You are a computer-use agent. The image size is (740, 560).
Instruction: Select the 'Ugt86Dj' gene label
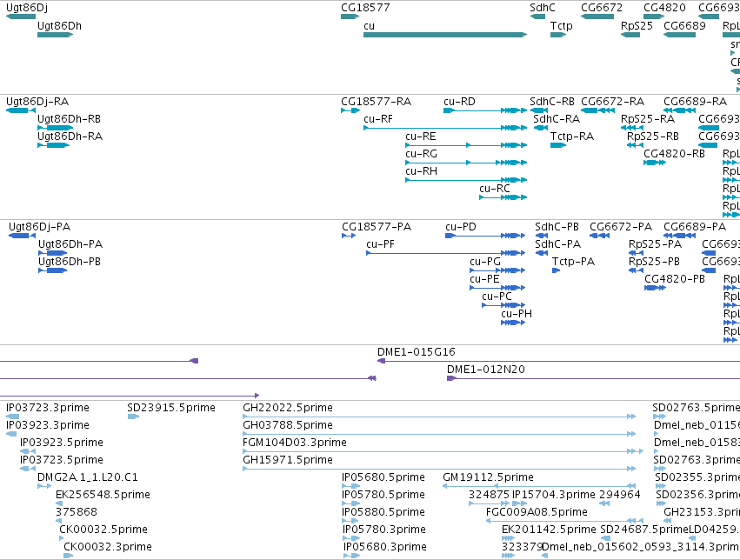click(27, 8)
